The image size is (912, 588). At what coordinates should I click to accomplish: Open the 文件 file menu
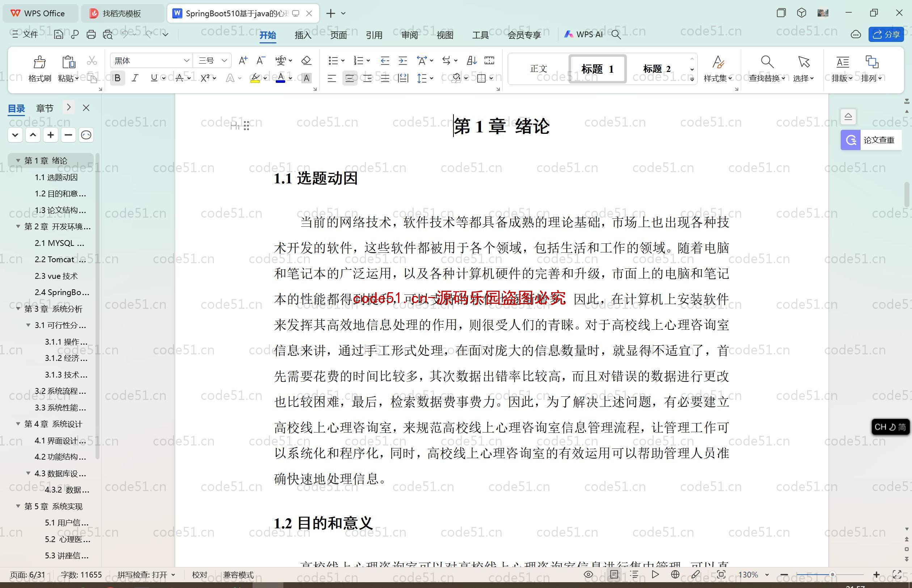coord(25,34)
